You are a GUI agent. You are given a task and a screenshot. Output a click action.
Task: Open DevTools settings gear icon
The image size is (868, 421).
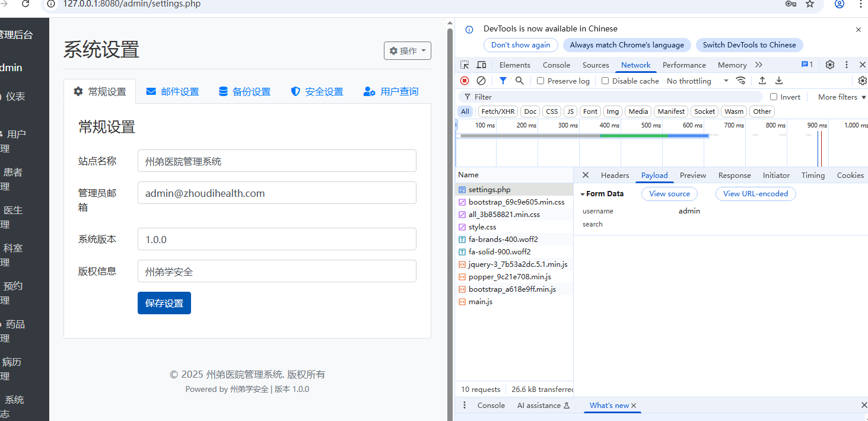coord(830,65)
